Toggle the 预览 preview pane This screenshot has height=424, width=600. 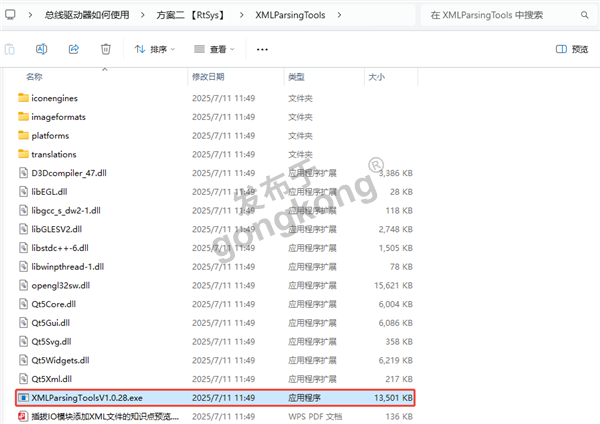coord(571,49)
